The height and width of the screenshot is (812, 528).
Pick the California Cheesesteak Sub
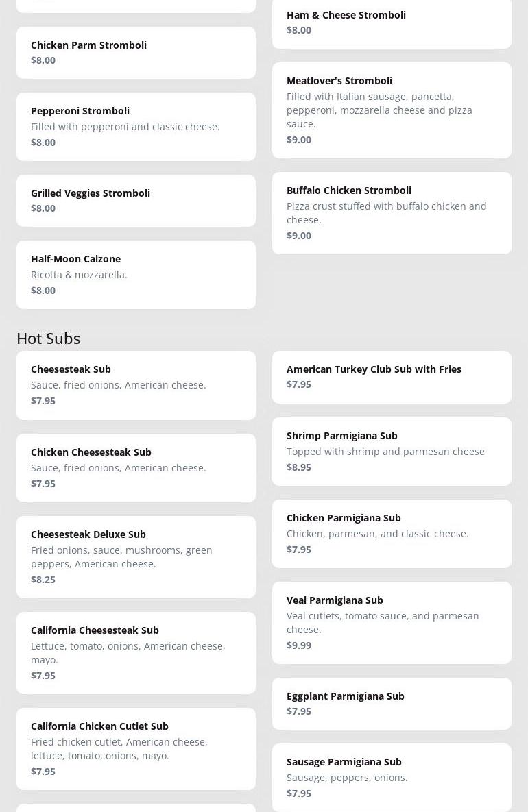click(x=136, y=652)
